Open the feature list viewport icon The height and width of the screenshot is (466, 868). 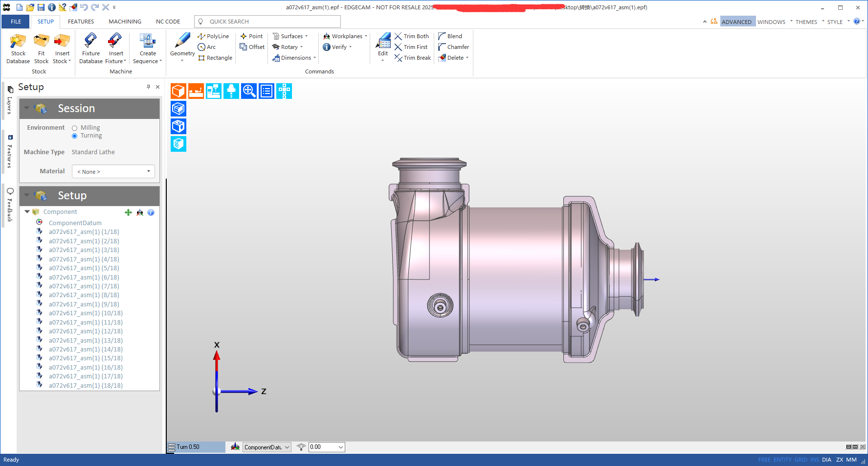click(266, 91)
